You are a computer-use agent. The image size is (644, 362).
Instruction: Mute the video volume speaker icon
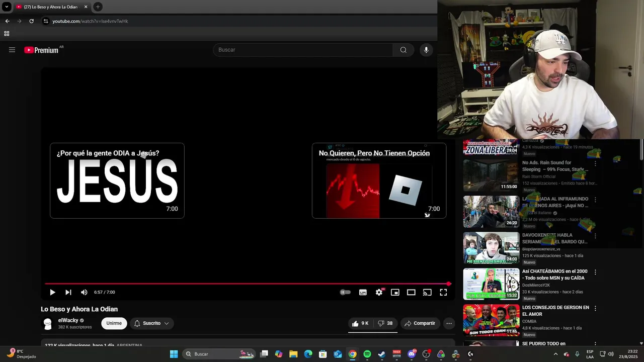click(x=84, y=292)
